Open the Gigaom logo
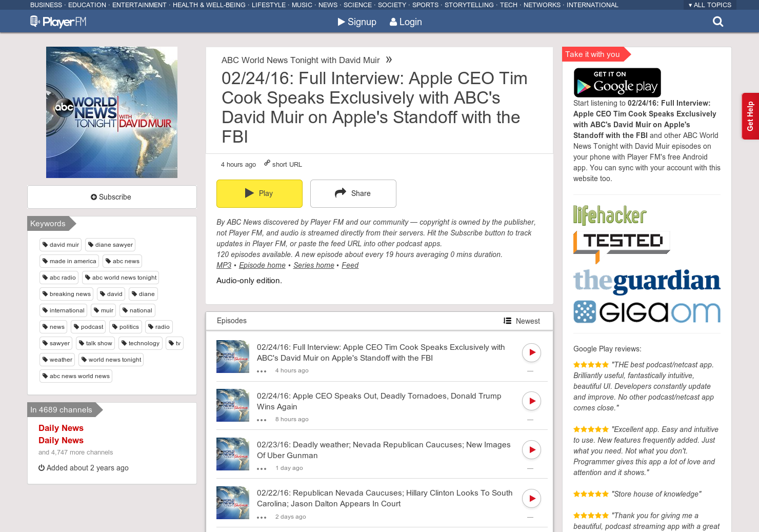The width and height of the screenshot is (759, 532). click(x=647, y=312)
